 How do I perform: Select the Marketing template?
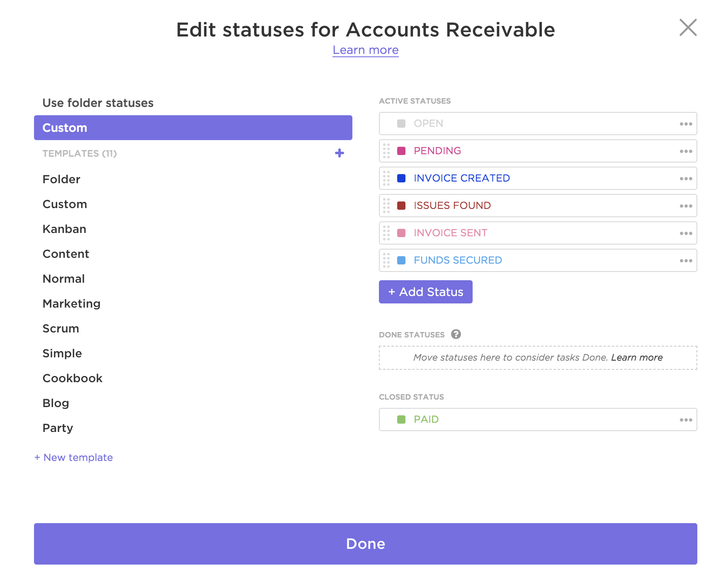[71, 303]
